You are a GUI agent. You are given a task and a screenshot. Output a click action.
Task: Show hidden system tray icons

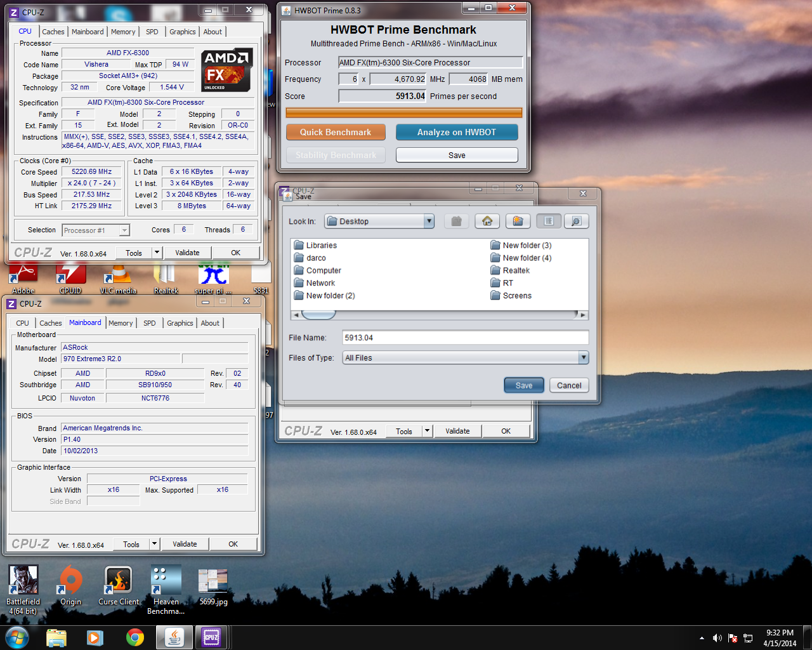click(702, 638)
